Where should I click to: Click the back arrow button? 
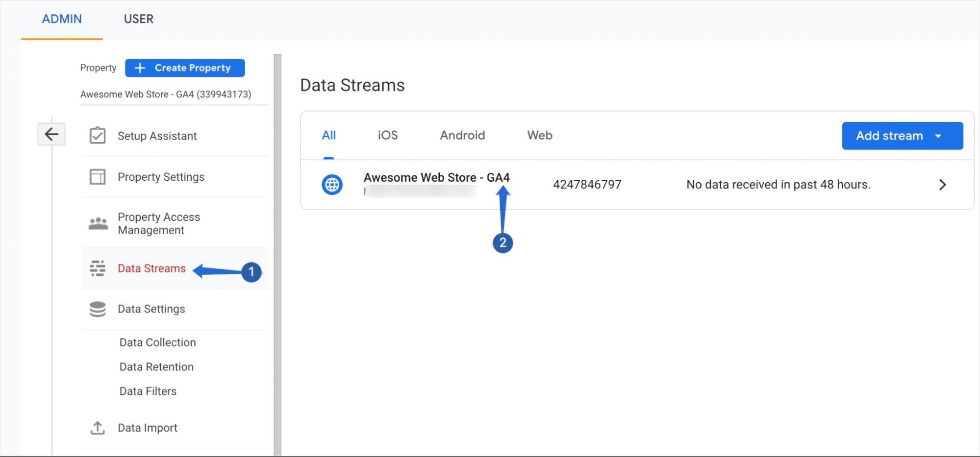[51, 134]
